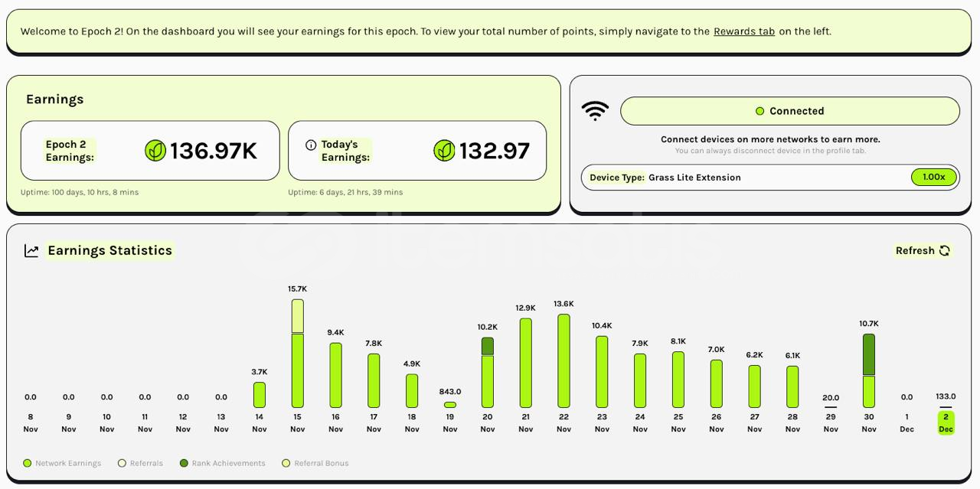Click the leaf icon beside 132.97

[x=444, y=151]
